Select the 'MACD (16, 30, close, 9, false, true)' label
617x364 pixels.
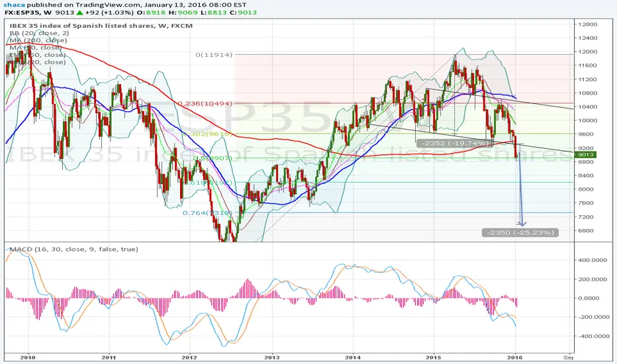pos(73,249)
